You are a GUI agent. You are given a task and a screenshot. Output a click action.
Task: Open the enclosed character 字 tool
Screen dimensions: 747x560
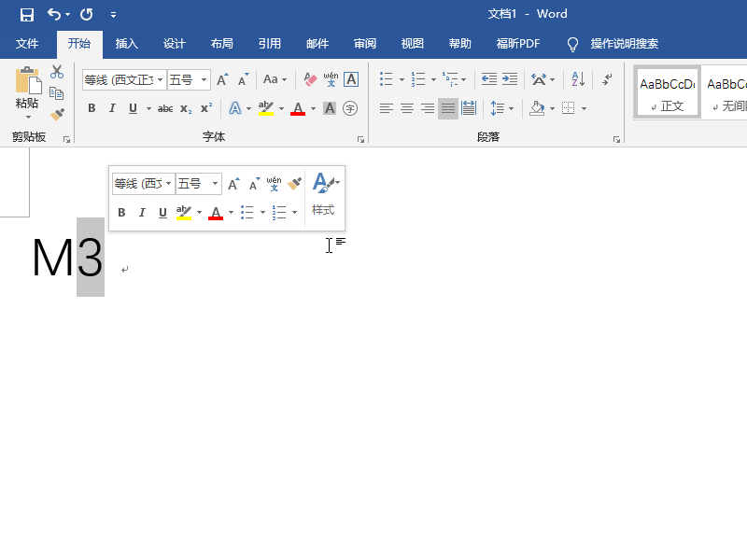(350, 108)
